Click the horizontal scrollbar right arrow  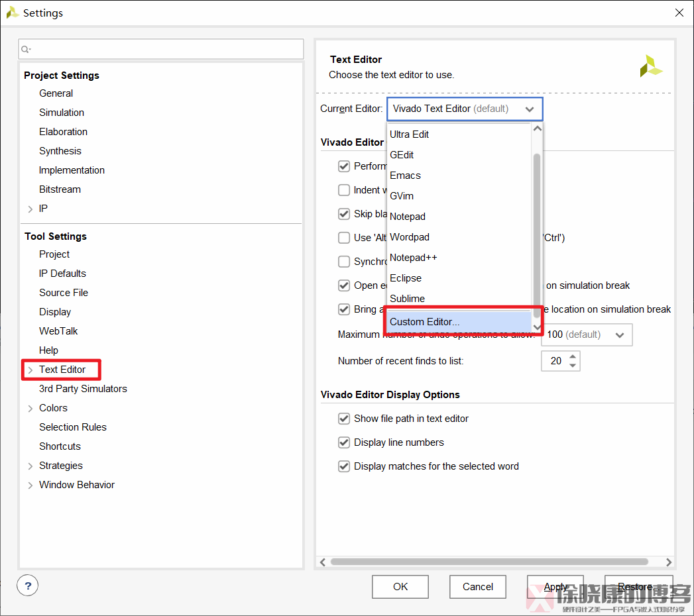tap(669, 562)
